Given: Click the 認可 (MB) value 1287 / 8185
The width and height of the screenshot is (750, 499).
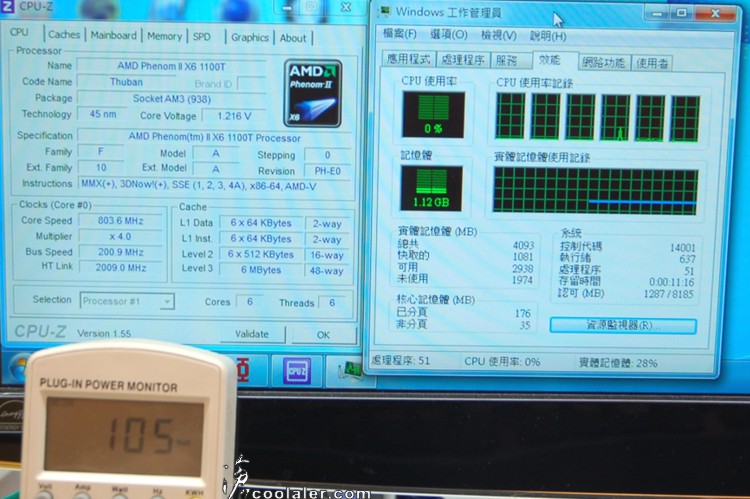Looking at the screenshot, I should pos(668,294).
